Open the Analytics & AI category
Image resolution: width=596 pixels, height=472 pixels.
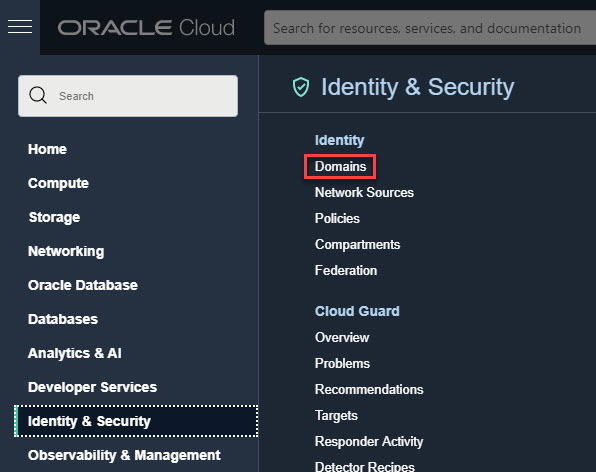point(75,353)
